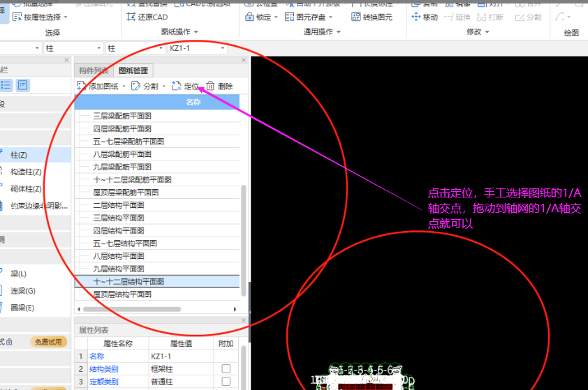Screen dimensions: 588x390
Task: Tick 附加 checkbox for 定额类别 row
Action: 226,382
